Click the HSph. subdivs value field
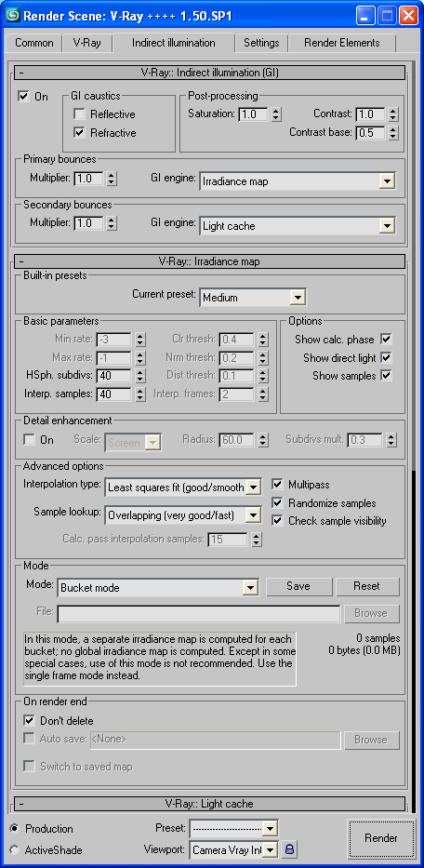The height and width of the screenshot is (868, 424). (x=114, y=376)
